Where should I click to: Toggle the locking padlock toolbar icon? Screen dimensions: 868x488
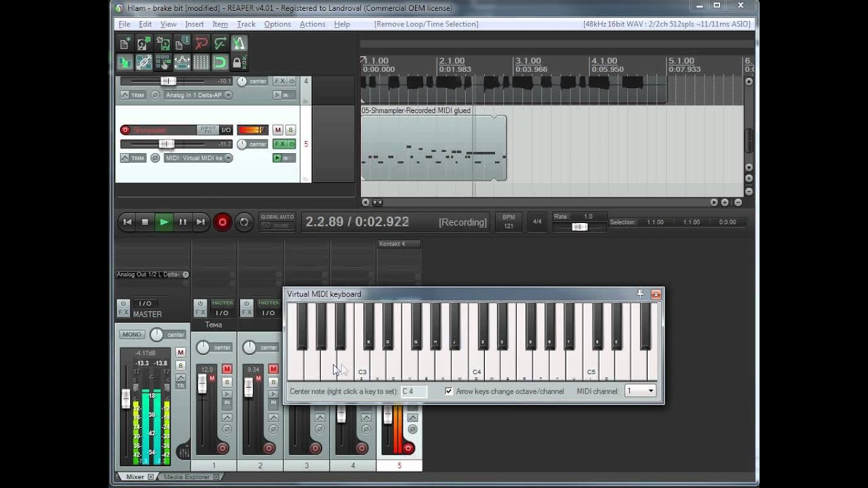click(x=239, y=62)
